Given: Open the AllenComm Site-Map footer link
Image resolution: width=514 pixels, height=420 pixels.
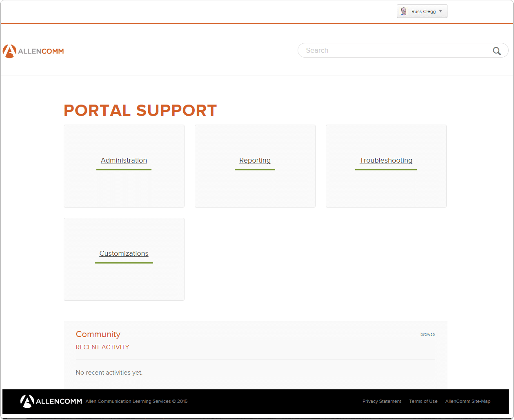Looking at the screenshot, I should pos(468,401).
